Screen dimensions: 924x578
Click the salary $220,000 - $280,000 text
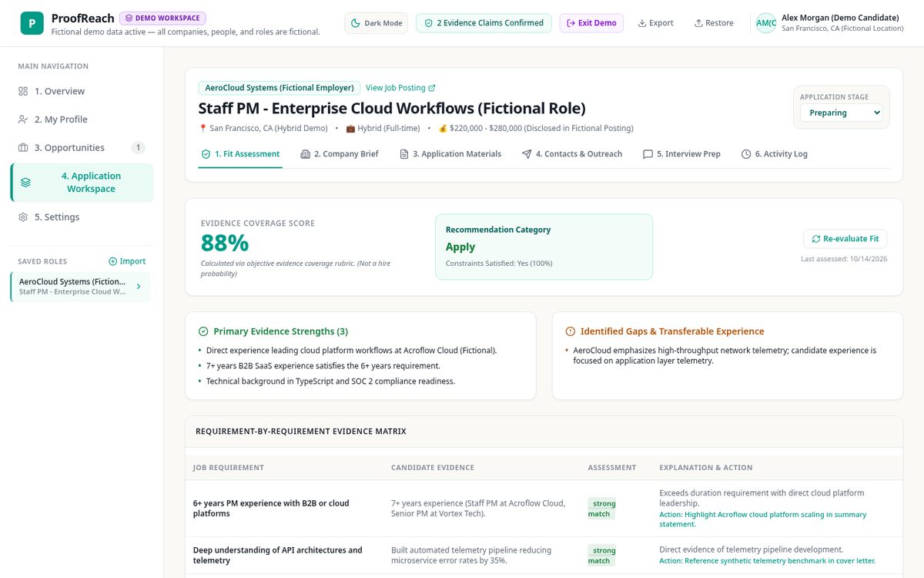click(x=536, y=129)
